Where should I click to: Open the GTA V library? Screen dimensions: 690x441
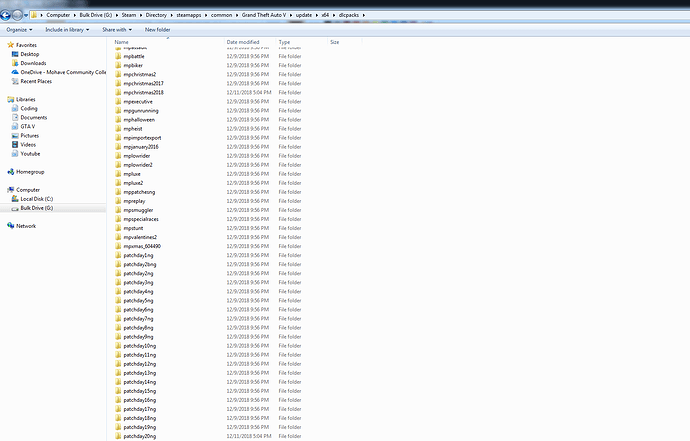(28, 126)
